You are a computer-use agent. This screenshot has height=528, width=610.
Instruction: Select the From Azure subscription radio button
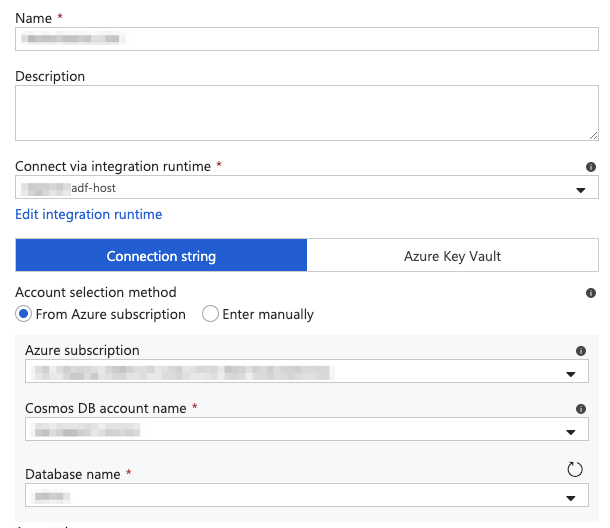click(24, 314)
